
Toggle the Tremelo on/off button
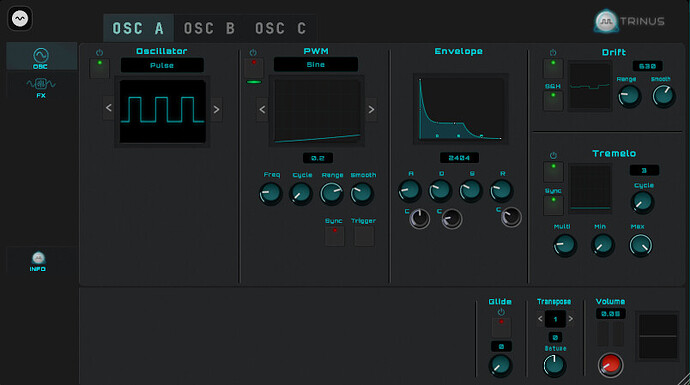(x=553, y=172)
